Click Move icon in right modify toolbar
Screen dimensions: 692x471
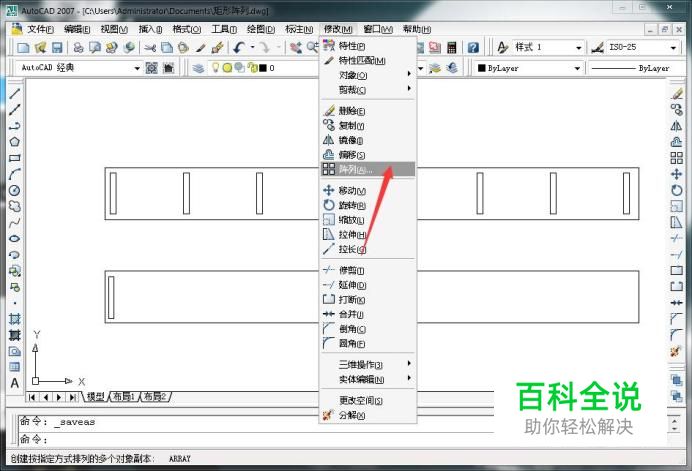click(x=676, y=174)
